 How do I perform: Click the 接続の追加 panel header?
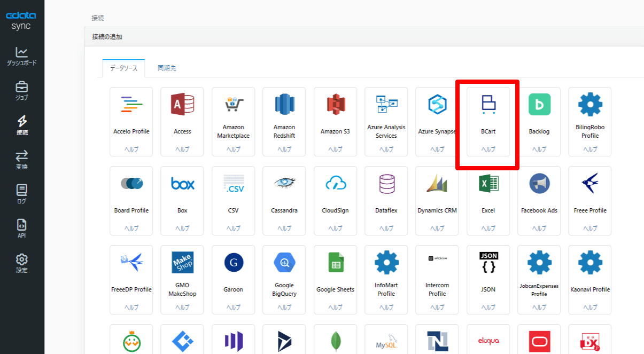pyautogui.click(x=364, y=37)
